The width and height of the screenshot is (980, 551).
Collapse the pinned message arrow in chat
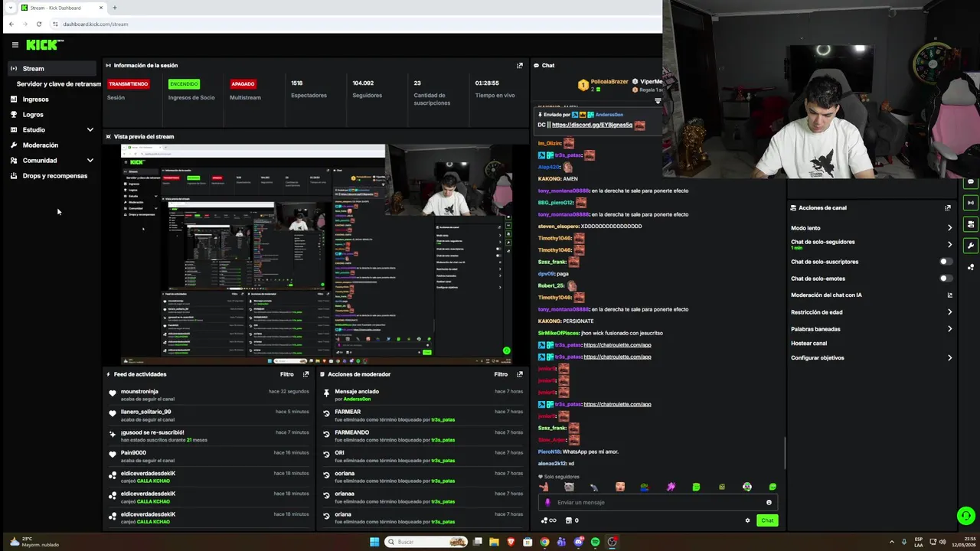pos(658,100)
